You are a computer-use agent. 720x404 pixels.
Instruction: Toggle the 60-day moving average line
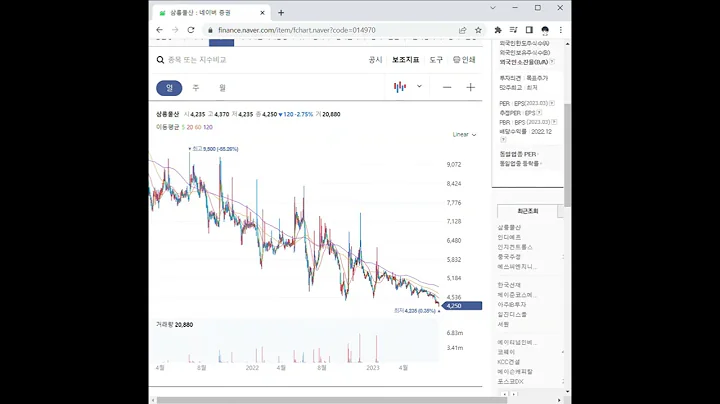click(198, 127)
